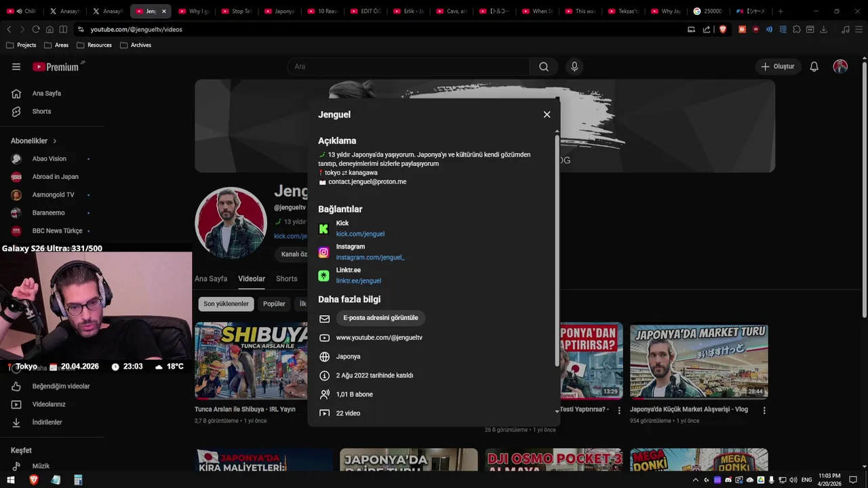The width and height of the screenshot is (868, 488).
Task: Click the Oluştur create button
Action: click(x=777, y=66)
